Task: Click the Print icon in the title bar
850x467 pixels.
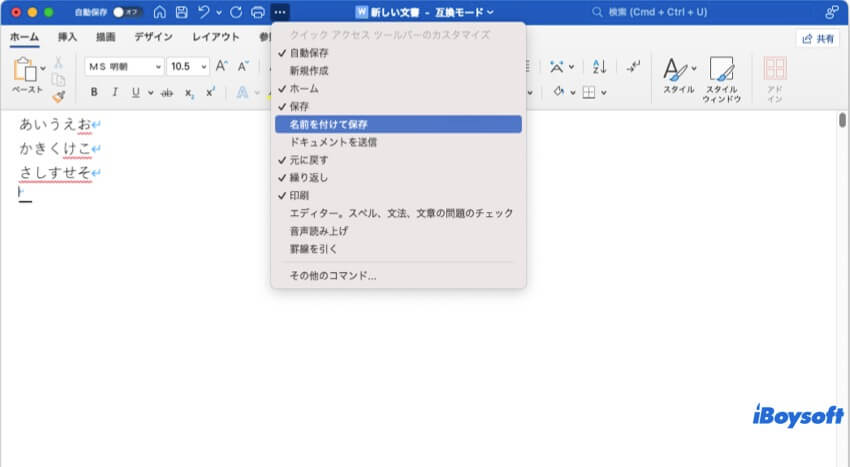Action: pyautogui.click(x=258, y=12)
